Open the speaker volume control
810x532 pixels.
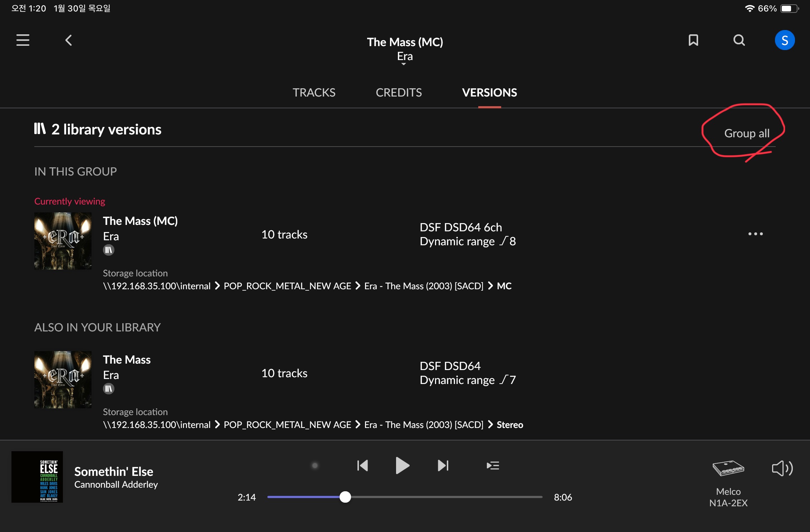(782, 468)
